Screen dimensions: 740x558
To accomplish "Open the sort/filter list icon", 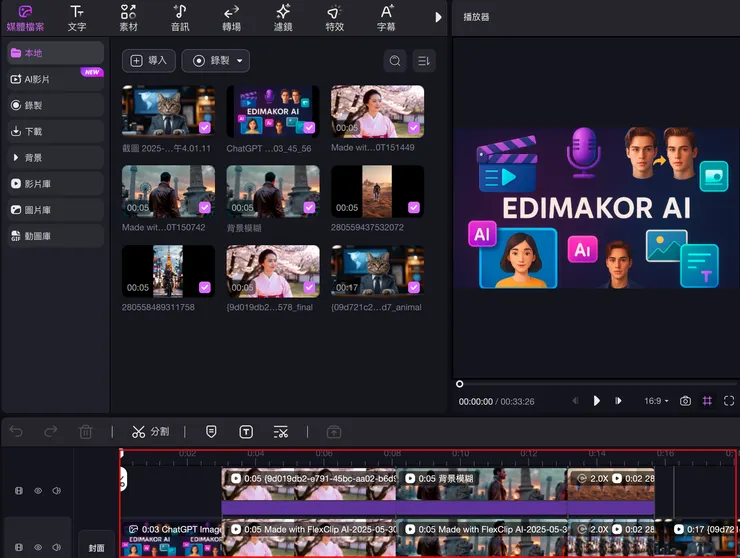I will [424, 61].
